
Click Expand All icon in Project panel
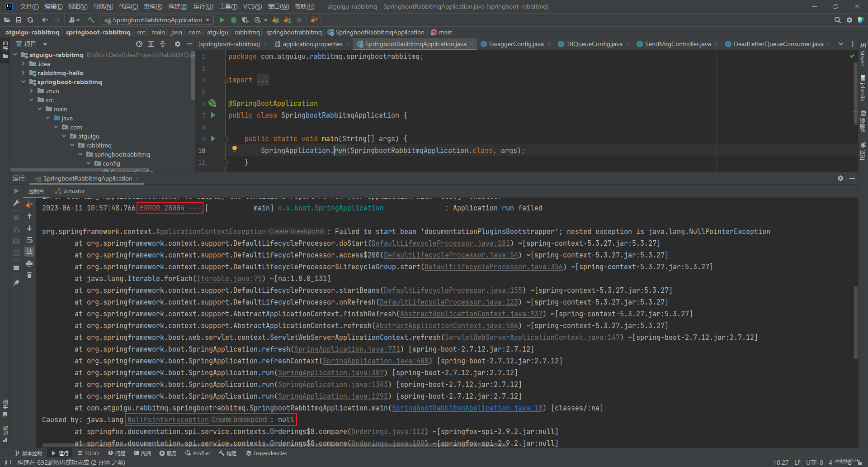[x=151, y=44]
